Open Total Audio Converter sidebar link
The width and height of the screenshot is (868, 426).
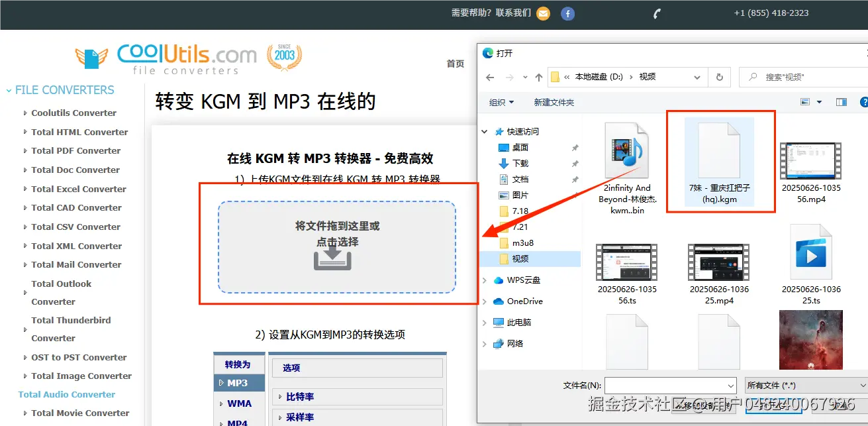pyautogui.click(x=67, y=395)
